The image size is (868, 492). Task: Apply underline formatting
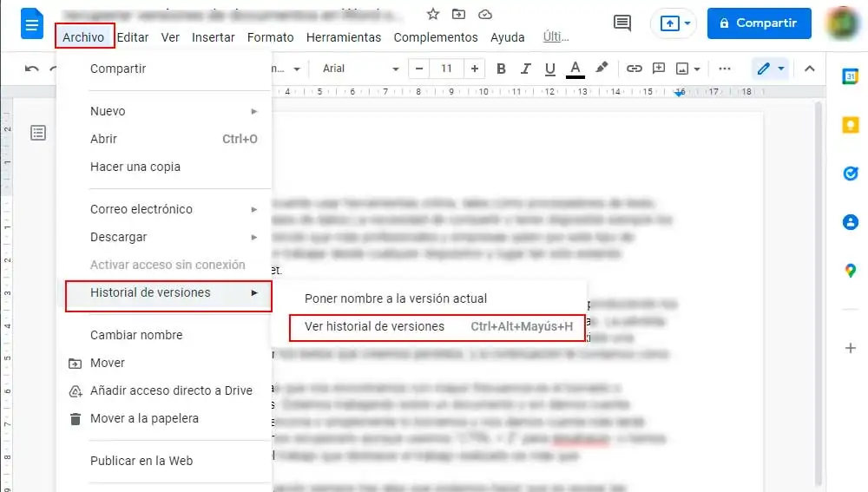click(x=549, y=69)
